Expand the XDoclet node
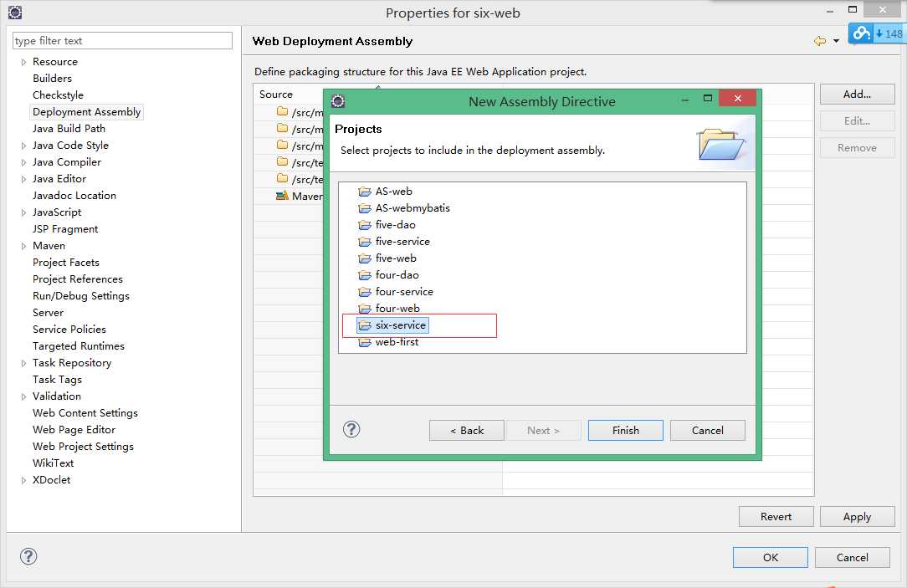The image size is (907, 588). click(x=23, y=480)
